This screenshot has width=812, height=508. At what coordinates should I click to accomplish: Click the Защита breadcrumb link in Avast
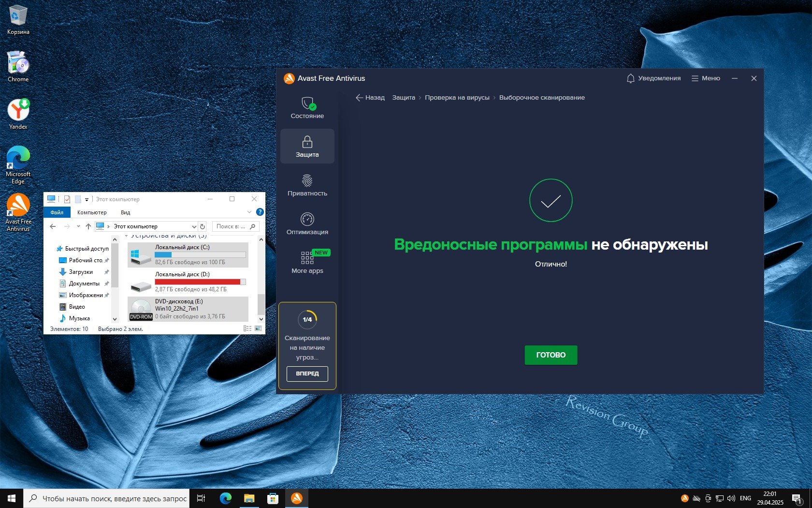[404, 98]
